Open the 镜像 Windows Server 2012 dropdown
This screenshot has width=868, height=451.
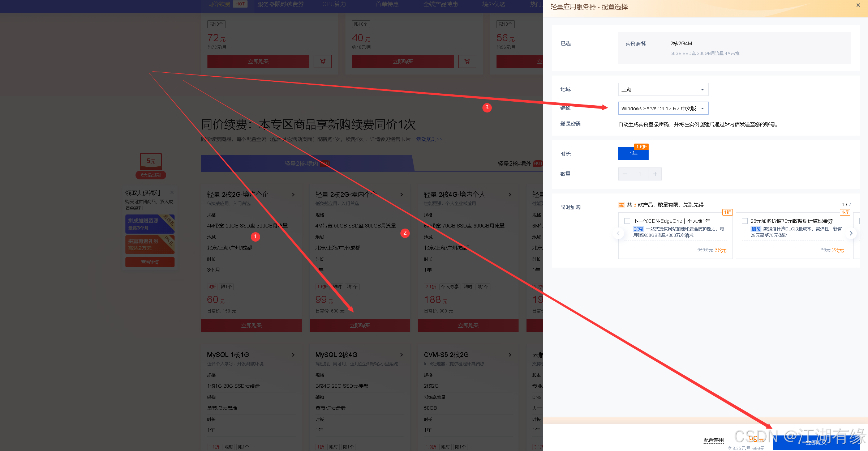pyautogui.click(x=663, y=109)
